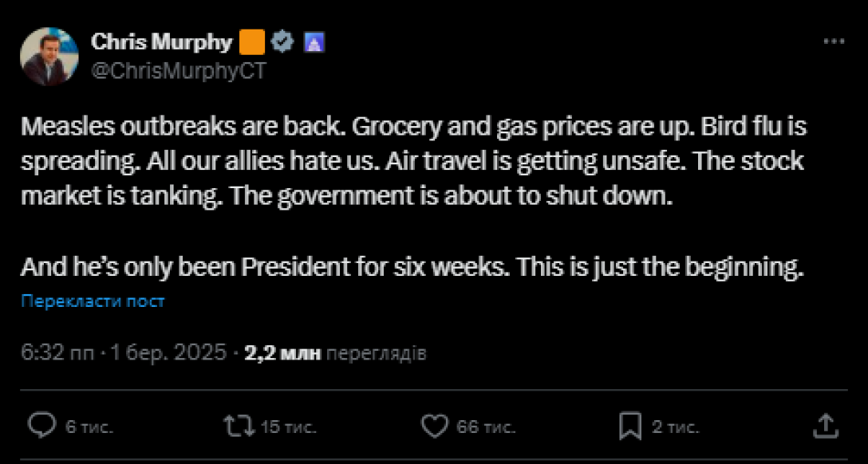Image resolution: width=868 pixels, height=464 pixels.
Task: Click the orange square badge beside the name
Action: point(252,42)
